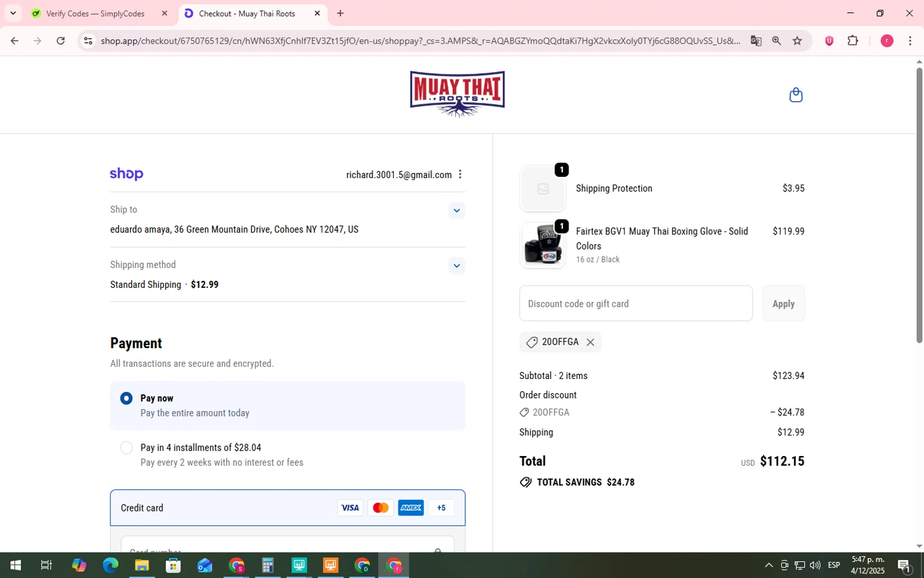Close the Verify Codes tab
Image resolution: width=924 pixels, height=578 pixels.
164,13
